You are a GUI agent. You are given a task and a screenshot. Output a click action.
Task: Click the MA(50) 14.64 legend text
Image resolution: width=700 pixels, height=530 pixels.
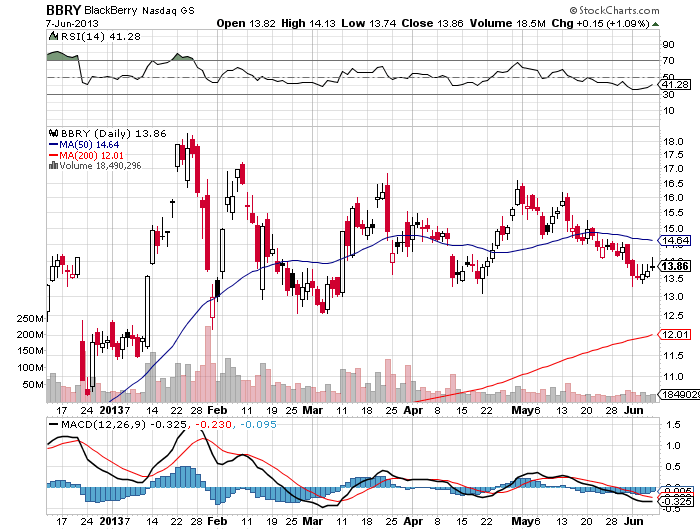(x=89, y=145)
